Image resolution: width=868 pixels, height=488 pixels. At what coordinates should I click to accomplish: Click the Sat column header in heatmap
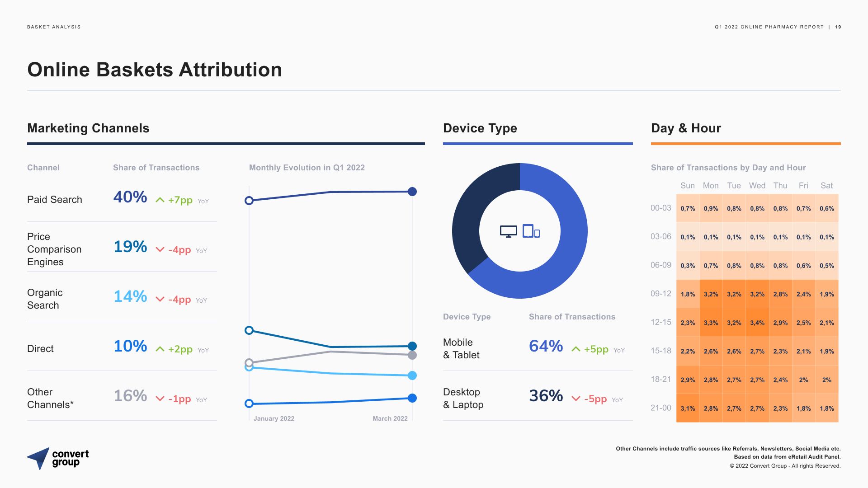coord(826,186)
